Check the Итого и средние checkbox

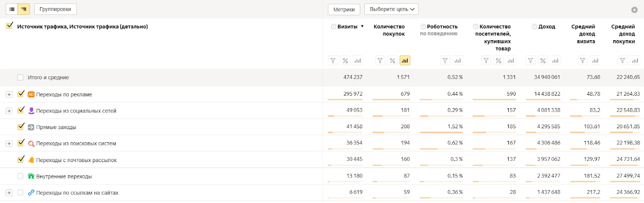click(21, 78)
